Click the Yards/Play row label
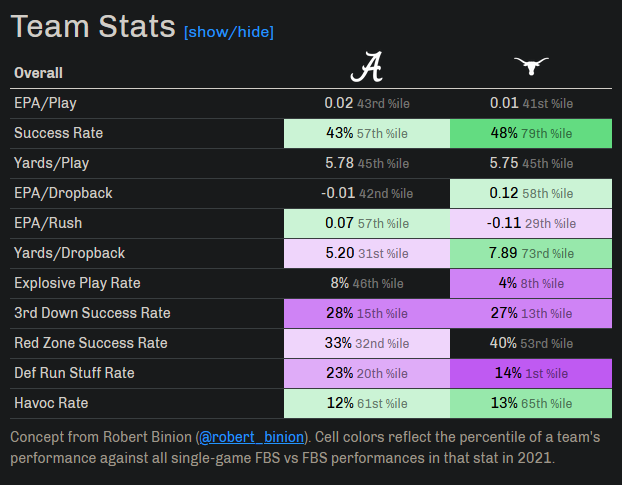This screenshot has height=485, width=622. pyautogui.click(x=46, y=163)
